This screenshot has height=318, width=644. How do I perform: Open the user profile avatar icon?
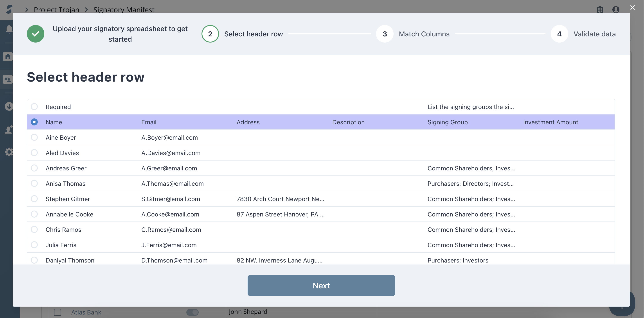616,9
